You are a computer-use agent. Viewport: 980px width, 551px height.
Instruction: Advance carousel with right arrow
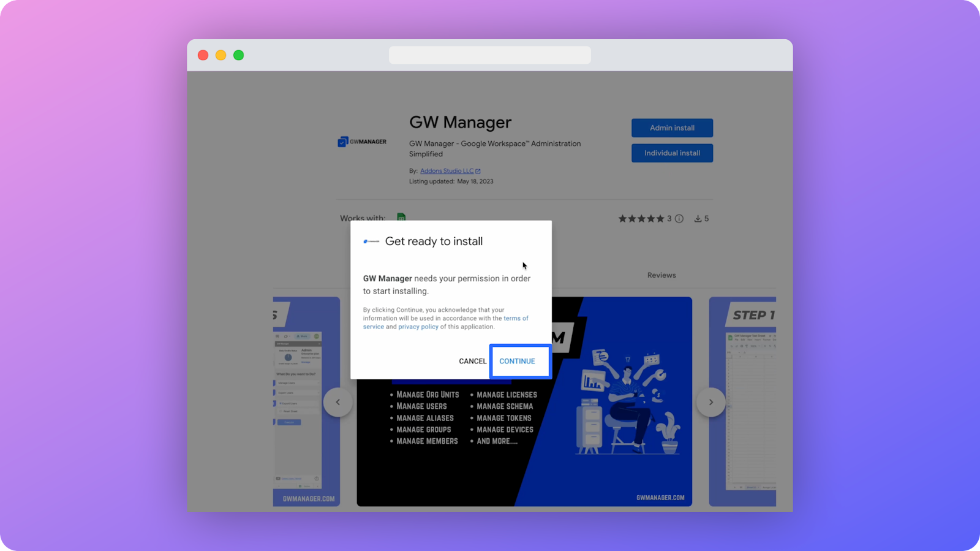pyautogui.click(x=711, y=402)
